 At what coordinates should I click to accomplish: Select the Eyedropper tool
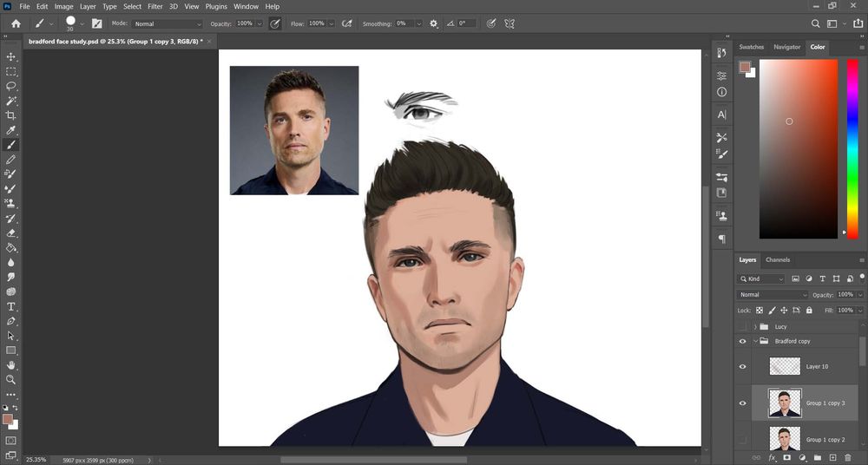pos(11,130)
